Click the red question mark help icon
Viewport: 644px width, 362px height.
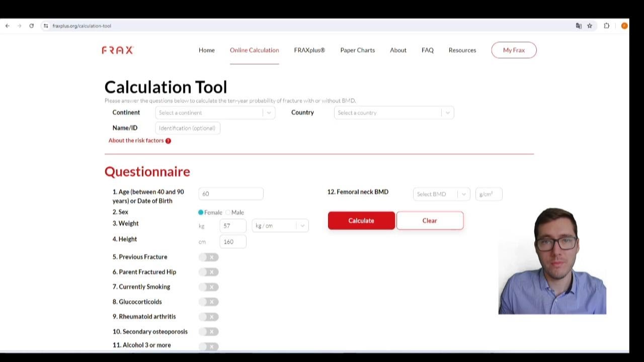168,141
